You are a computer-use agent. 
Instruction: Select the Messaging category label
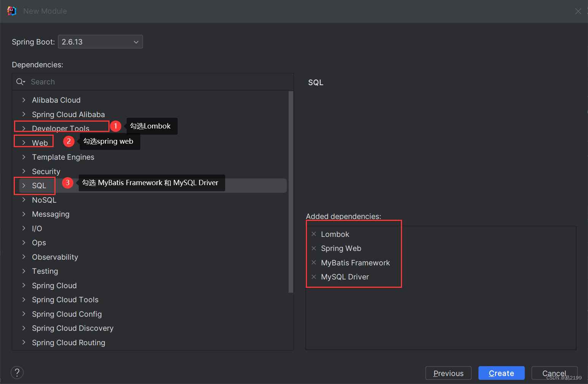click(x=51, y=214)
